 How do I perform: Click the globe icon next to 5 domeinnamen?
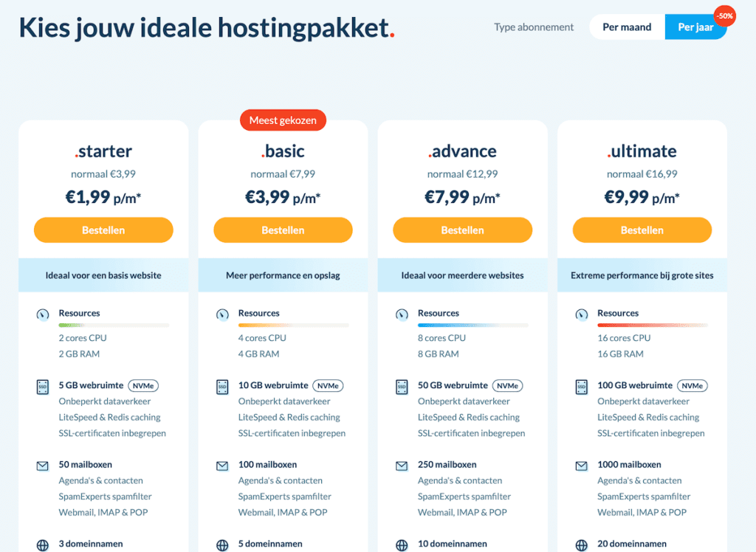tap(221, 544)
